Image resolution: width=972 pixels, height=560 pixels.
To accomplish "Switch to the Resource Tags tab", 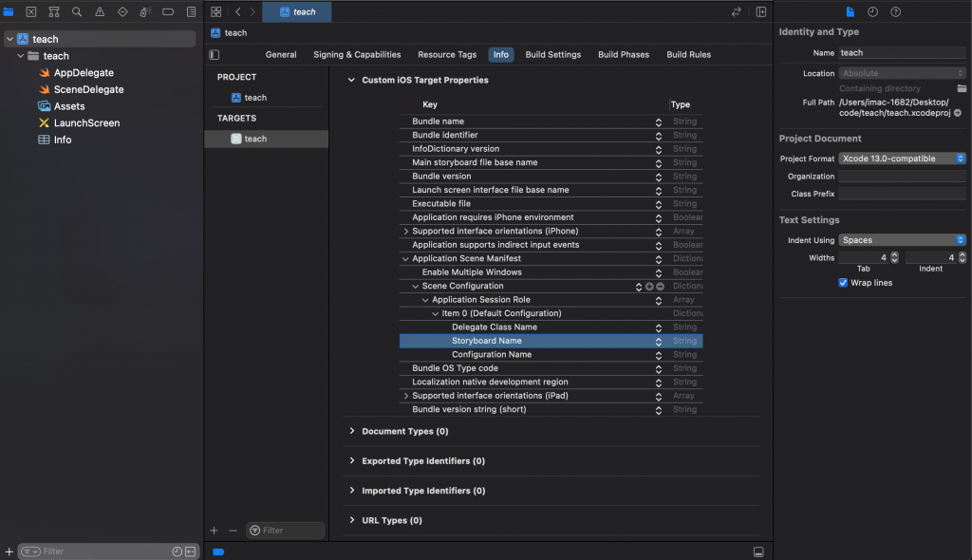I will coord(447,54).
